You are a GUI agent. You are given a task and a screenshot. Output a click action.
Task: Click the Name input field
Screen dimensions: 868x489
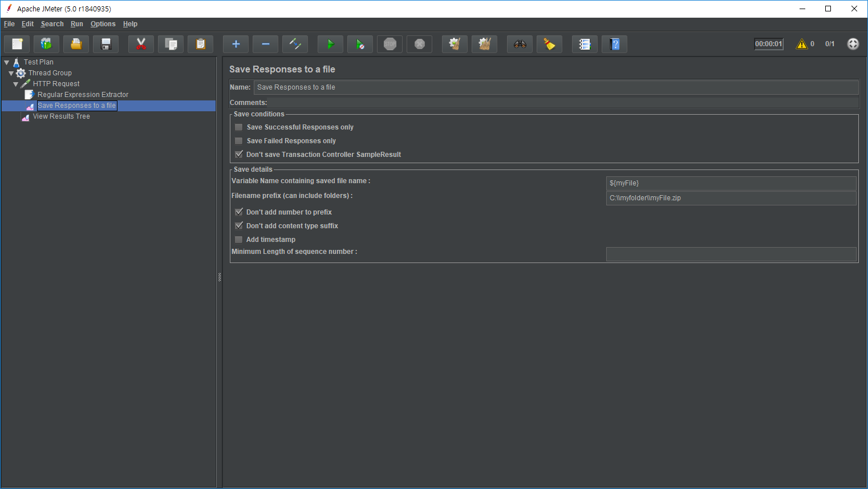pos(556,87)
